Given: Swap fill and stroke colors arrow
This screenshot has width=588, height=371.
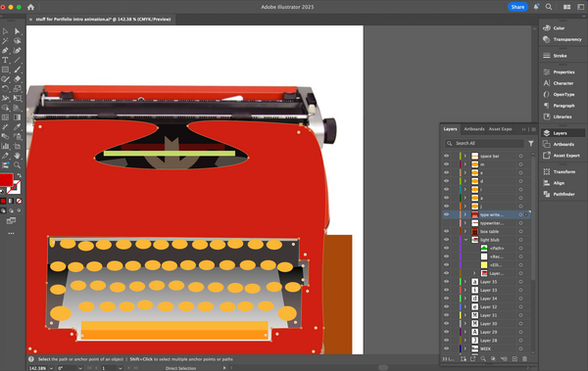Looking at the screenshot, I should pyautogui.click(x=19, y=175).
